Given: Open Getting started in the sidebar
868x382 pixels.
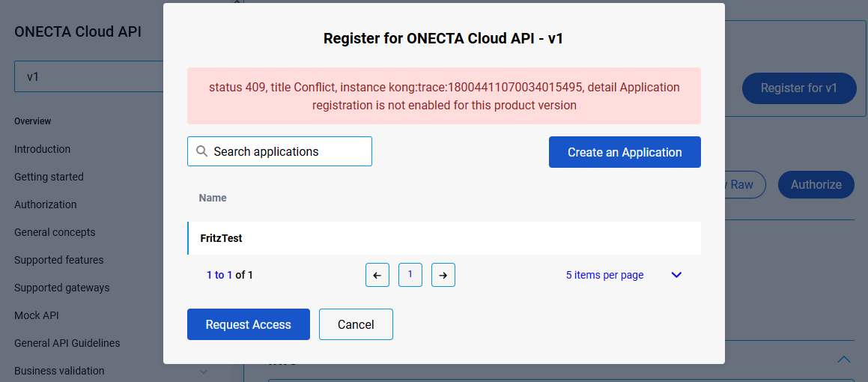Looking at the screenshot, I should [x=49, y=177].
